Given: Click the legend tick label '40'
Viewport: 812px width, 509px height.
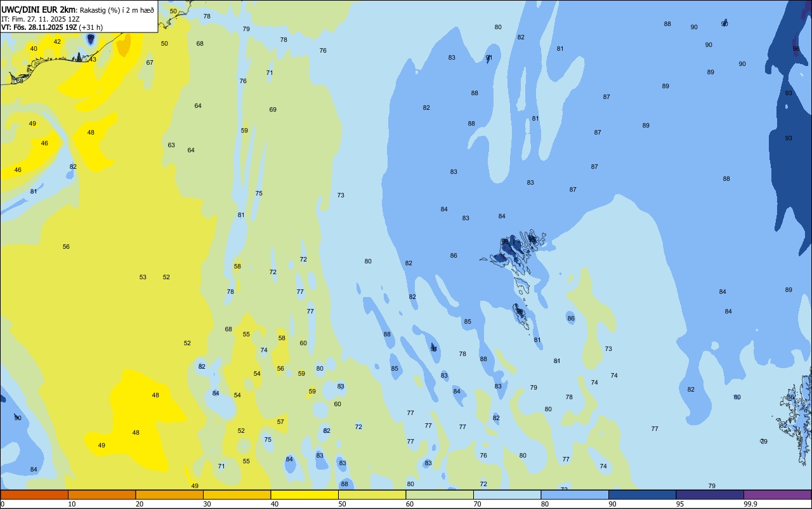Looking at the screenshot, I should coord(275,504).
